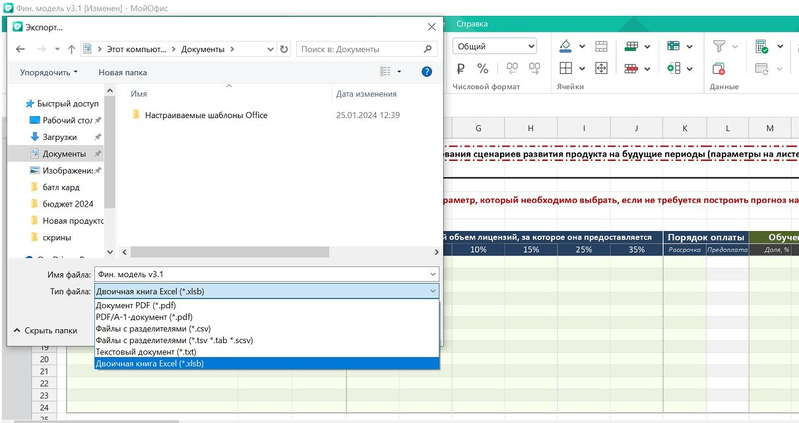Open the Тип файла combo box

coord(266,292)
